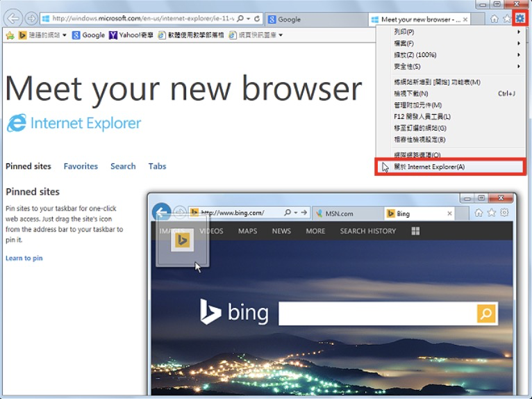The width and height of the screenshot is (532, 399).
Task: Click the home icon in Bing preview window
Action: 479,213
